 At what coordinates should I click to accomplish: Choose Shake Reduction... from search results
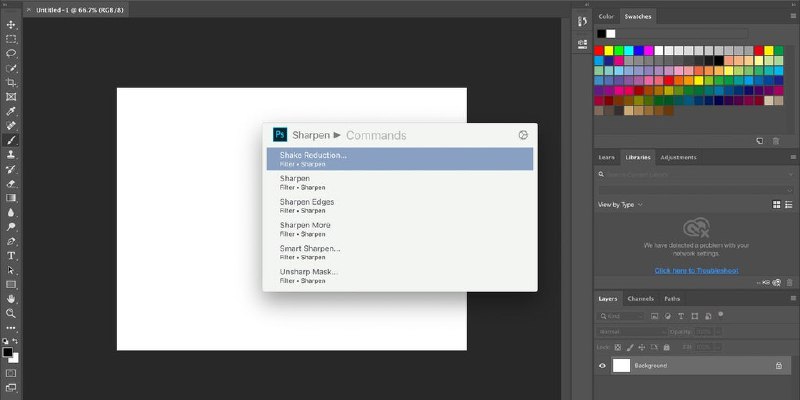point(400,159)
